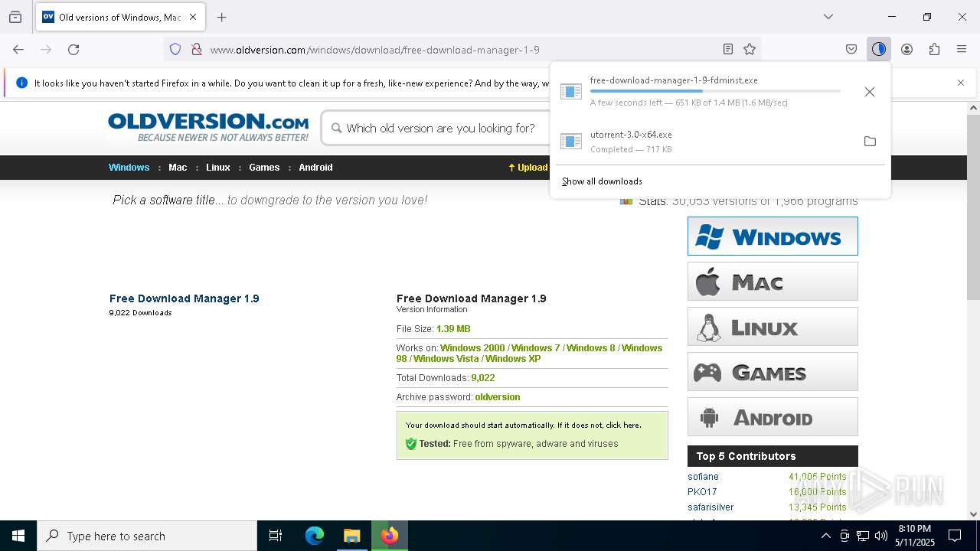Click the taskbar search box
The height and width of the screenshot is (551, 980).
[147, 536]
